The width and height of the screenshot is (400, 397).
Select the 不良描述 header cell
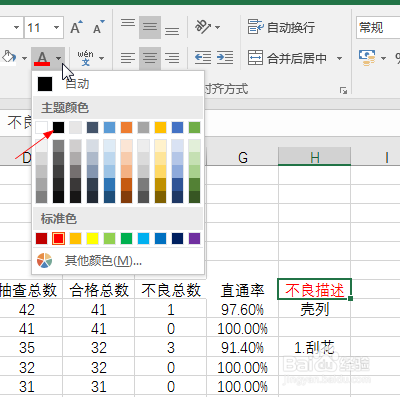point(314,289)
